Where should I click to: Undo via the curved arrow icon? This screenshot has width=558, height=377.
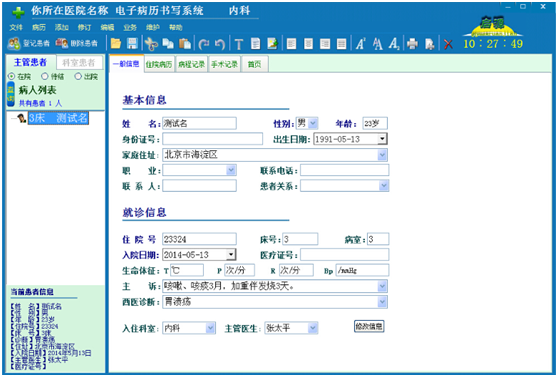pyautogui.click(x=220, y=44)
